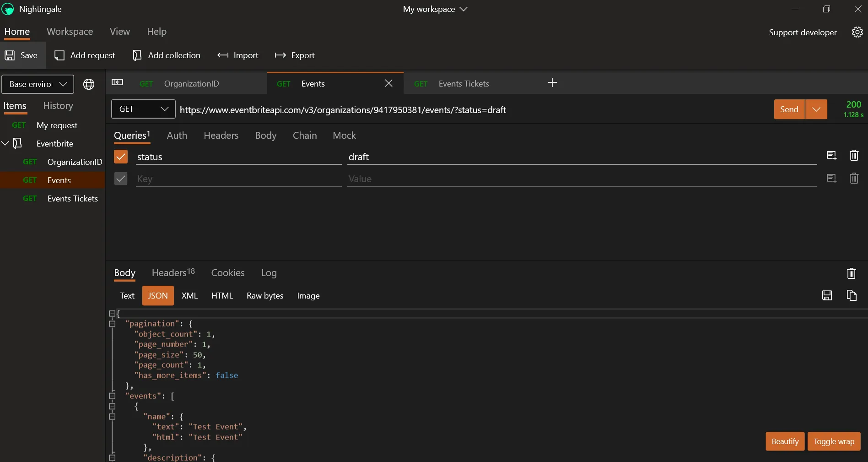Open settings via the gear icon
The image size is (868, 462).
[857, 32]
